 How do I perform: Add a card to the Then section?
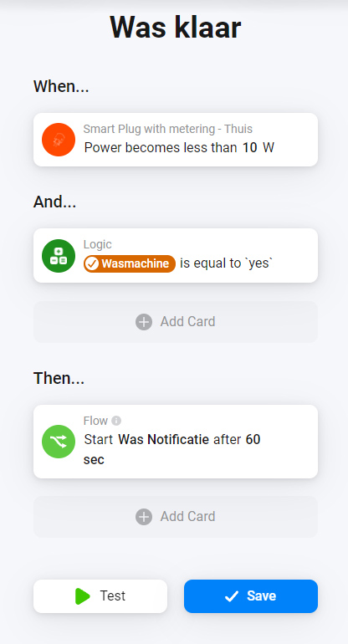pos(176,516)
